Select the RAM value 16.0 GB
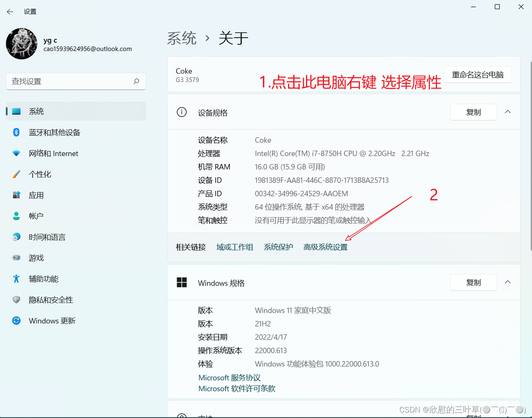Image resolution: width=532 pixels, height=418 pixels. 290,167
